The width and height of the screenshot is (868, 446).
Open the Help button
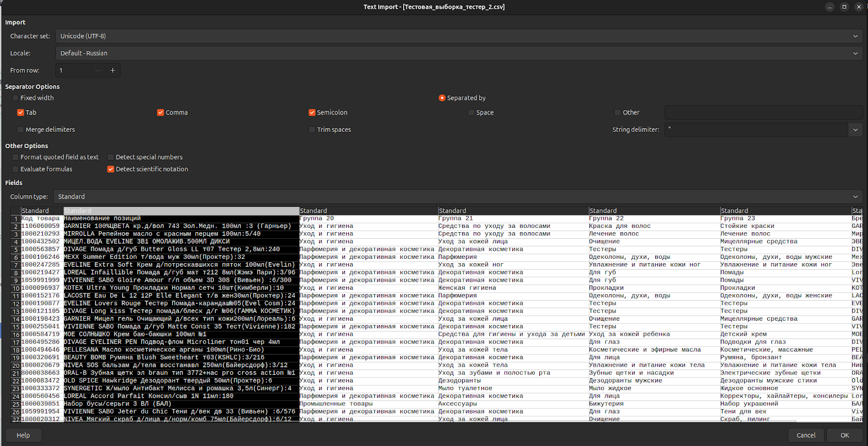coord(23,435)
